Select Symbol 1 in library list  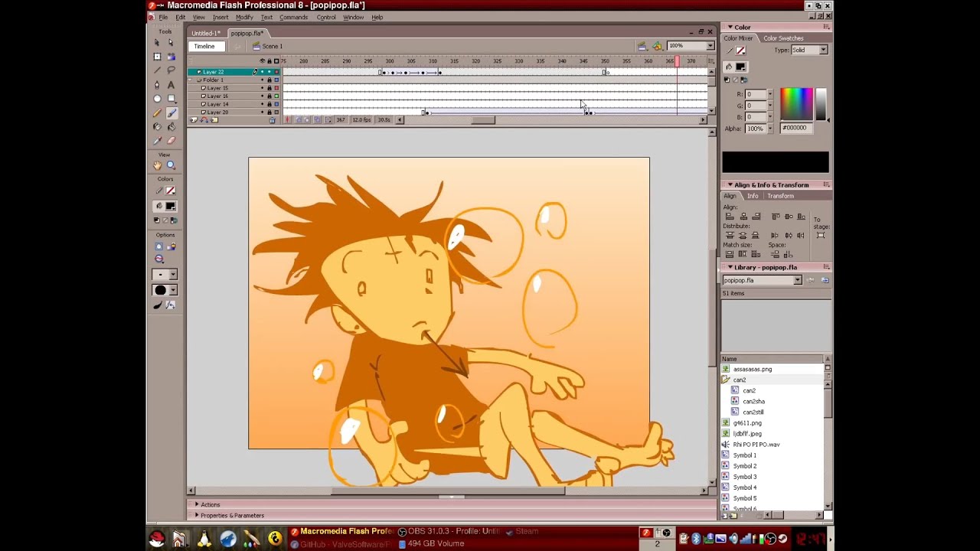point(745,455)
